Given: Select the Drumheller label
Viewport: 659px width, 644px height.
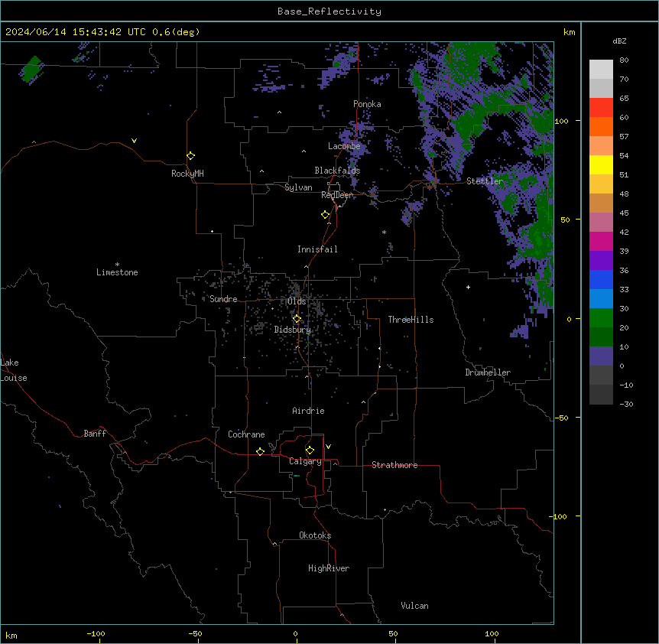Looking at the screenshot, I should pyautogui.click(x=488, y=372).
